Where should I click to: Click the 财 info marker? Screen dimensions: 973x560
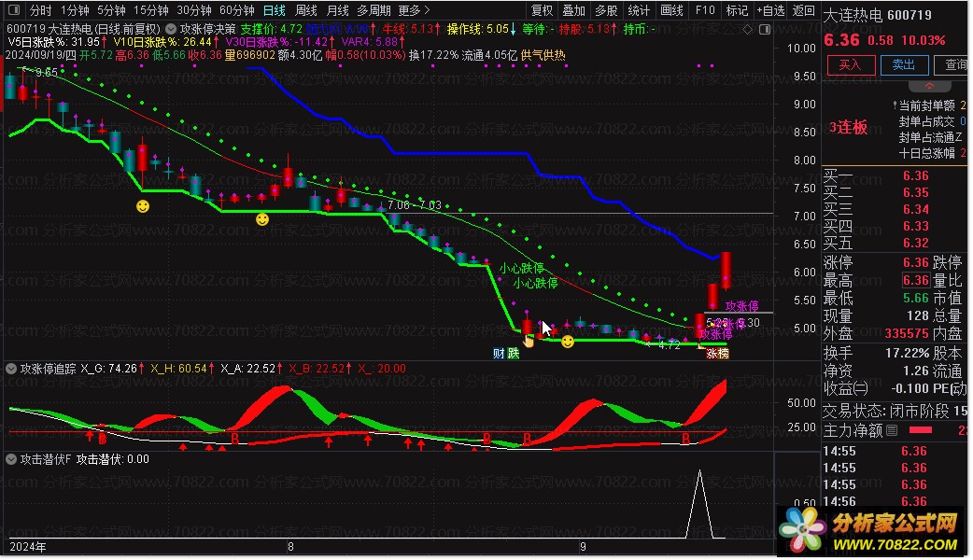499,354
